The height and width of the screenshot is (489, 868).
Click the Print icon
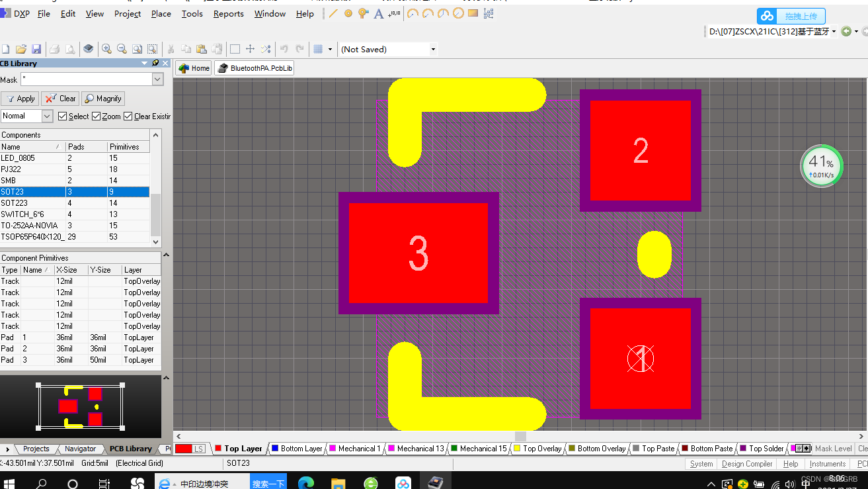[55, 49]
